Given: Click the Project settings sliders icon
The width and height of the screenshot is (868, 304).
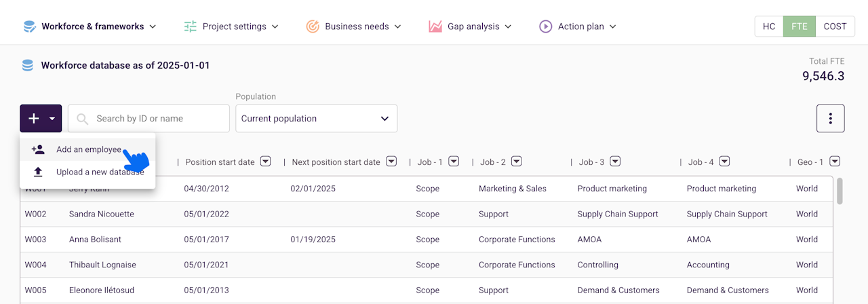Looking at the screenshot, I should point(191,26).
